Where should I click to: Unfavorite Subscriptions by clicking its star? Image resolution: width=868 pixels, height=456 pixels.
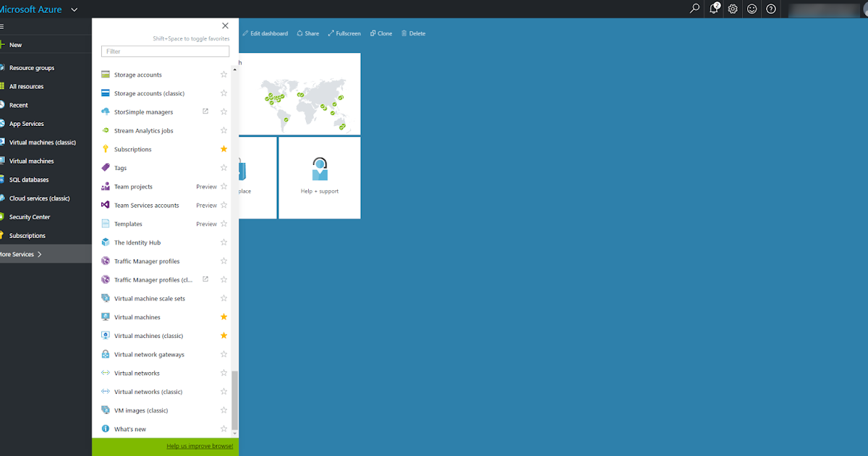224,148
